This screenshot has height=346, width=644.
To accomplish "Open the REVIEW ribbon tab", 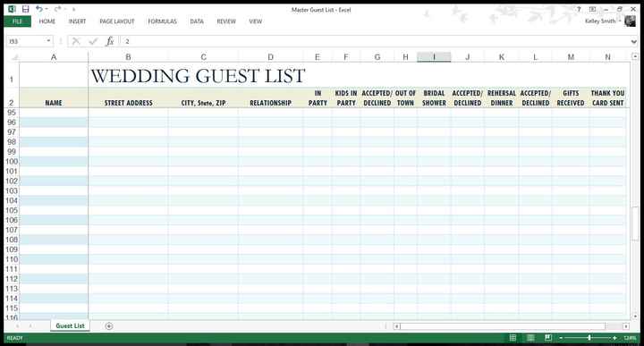I will tap(226, 21).
